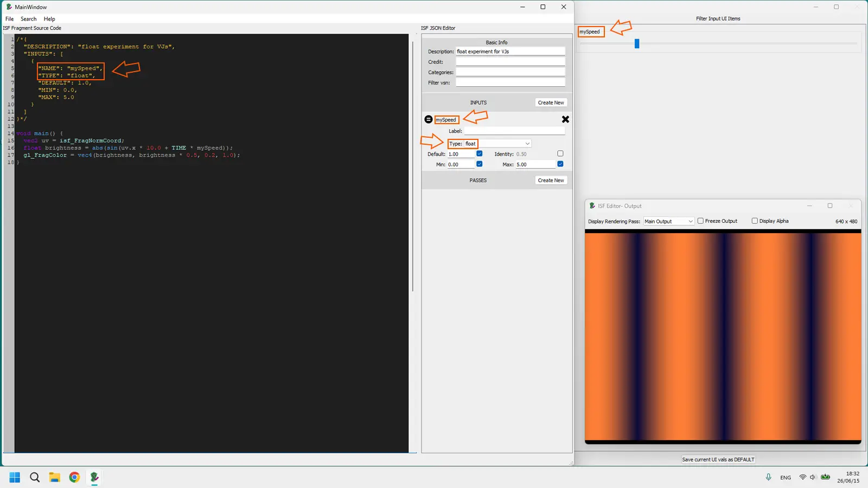Toggle the Default value checkbox
868x488 pixels.
pyautogui.click(x=480, y=154)
